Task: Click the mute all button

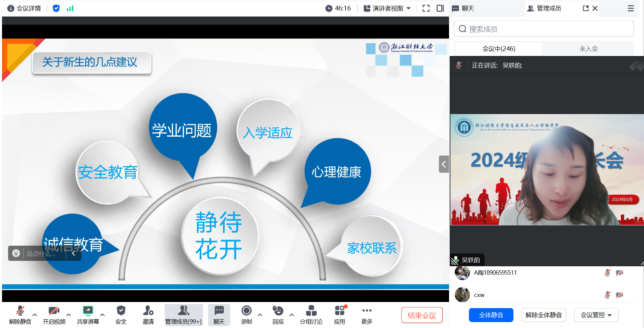Action: pos(491,315)
